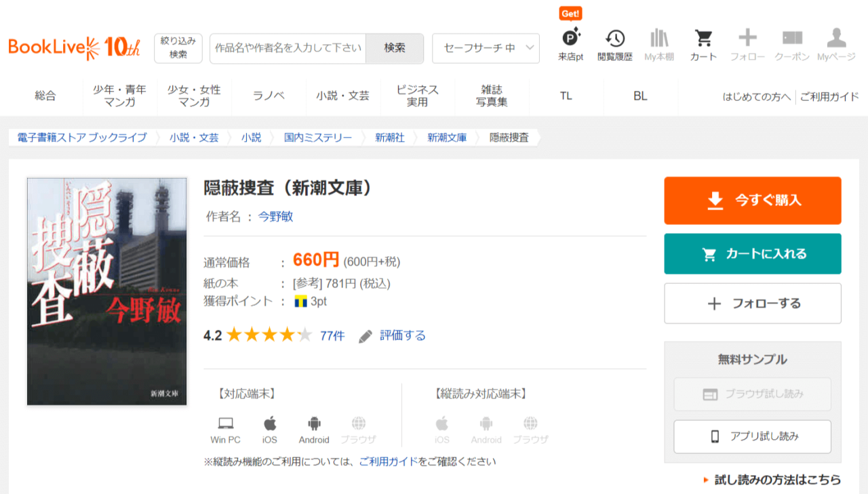Click the 国内ミステリー breadcrumb link
Viewport: 868px width, 494px height.
(x=318, y=138)
